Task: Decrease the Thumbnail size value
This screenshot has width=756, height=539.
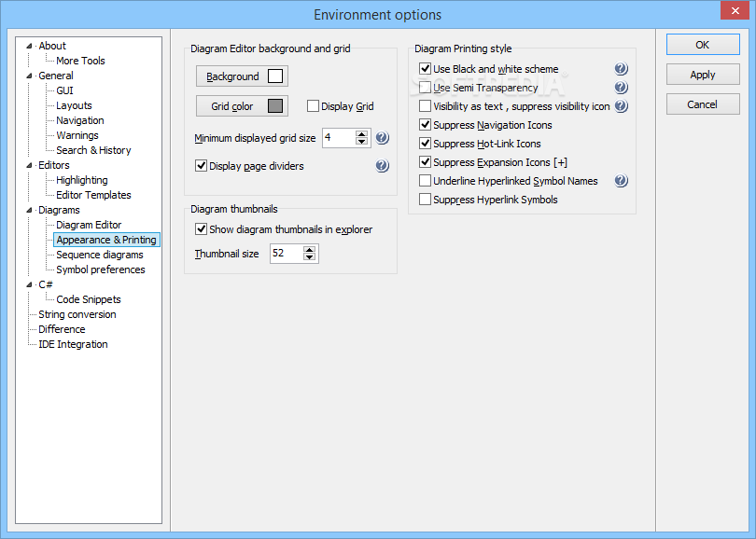Action: click(x=310, y=256)
